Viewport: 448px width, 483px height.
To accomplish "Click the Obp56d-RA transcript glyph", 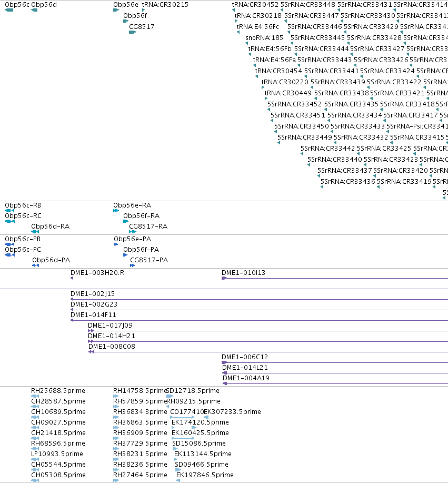I will [x=35, y=232].
